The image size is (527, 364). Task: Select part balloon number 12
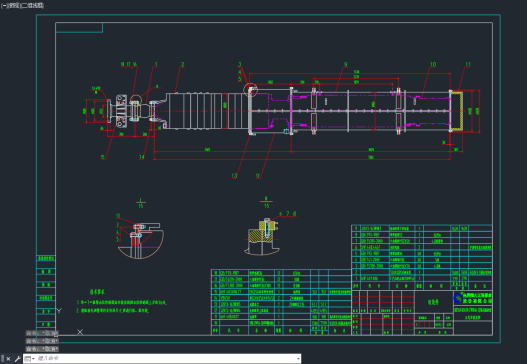click(258, 176)
